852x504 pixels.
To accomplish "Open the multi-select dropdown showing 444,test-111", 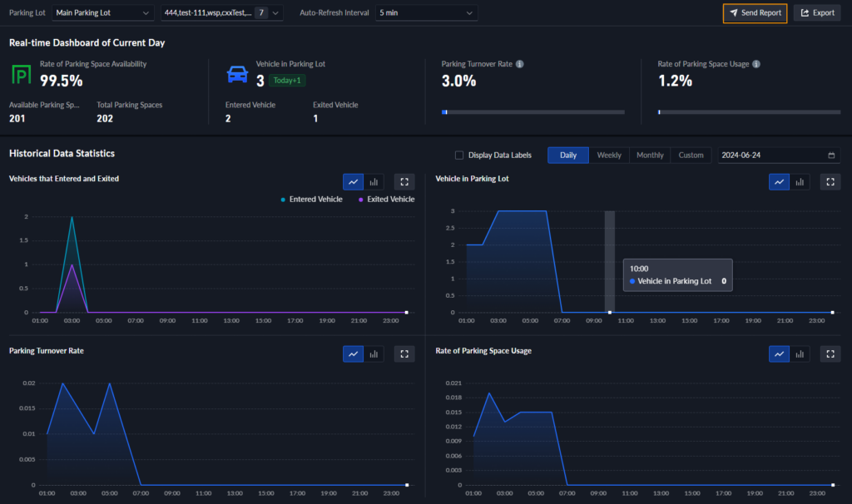I will click(x=221, y=13).
